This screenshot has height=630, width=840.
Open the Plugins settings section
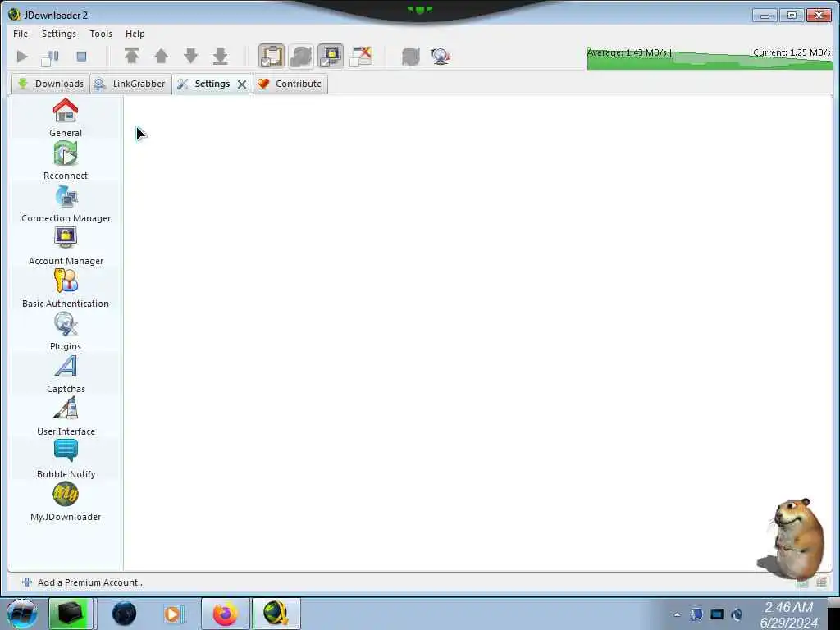[66, 332]
